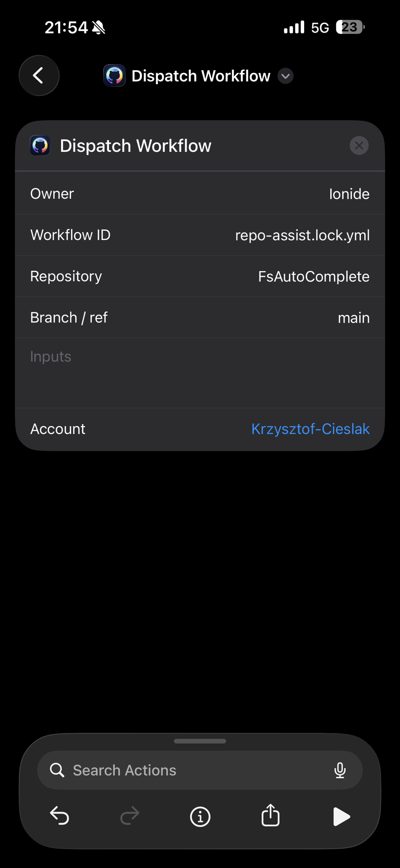The image size is (400, 868).
Task: Tap the back chevron button
Action: 39,76
